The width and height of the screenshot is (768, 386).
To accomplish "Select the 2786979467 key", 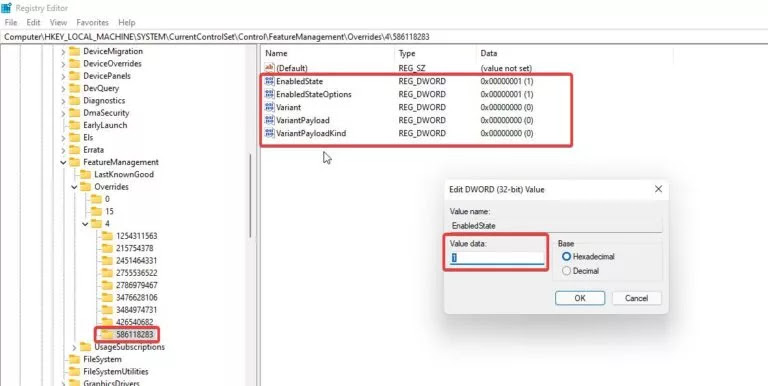I will point(137,285).
